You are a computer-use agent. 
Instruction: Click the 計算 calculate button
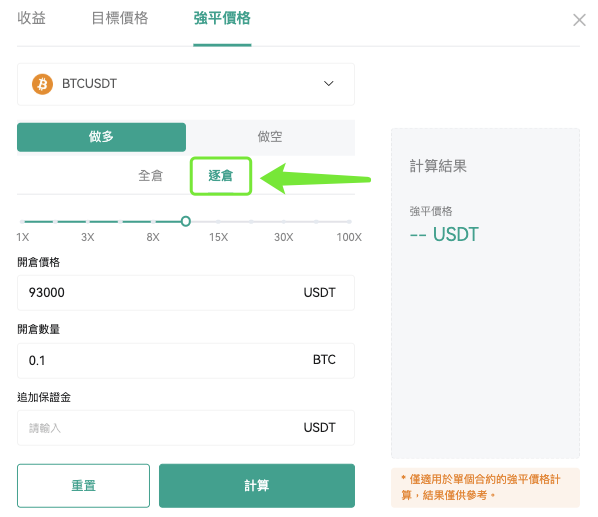pyautogui.click(x=257, y=485)
